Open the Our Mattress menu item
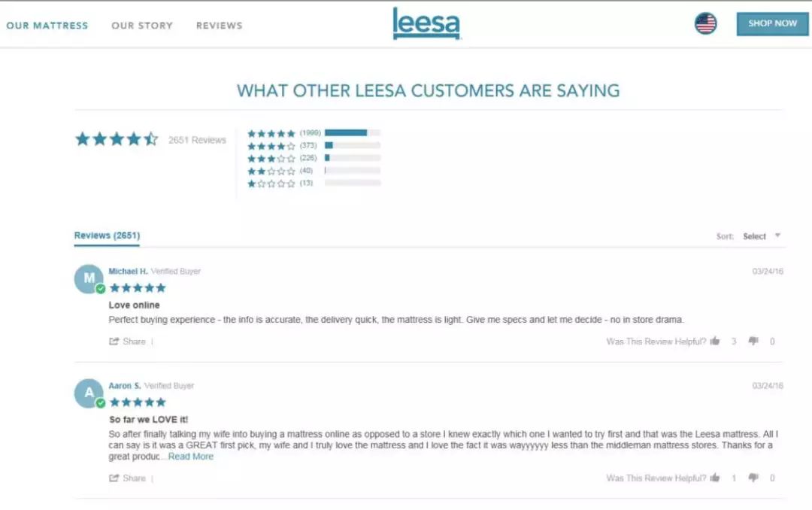This screenshot has height=510, width=812. click(x=47, y=26)
